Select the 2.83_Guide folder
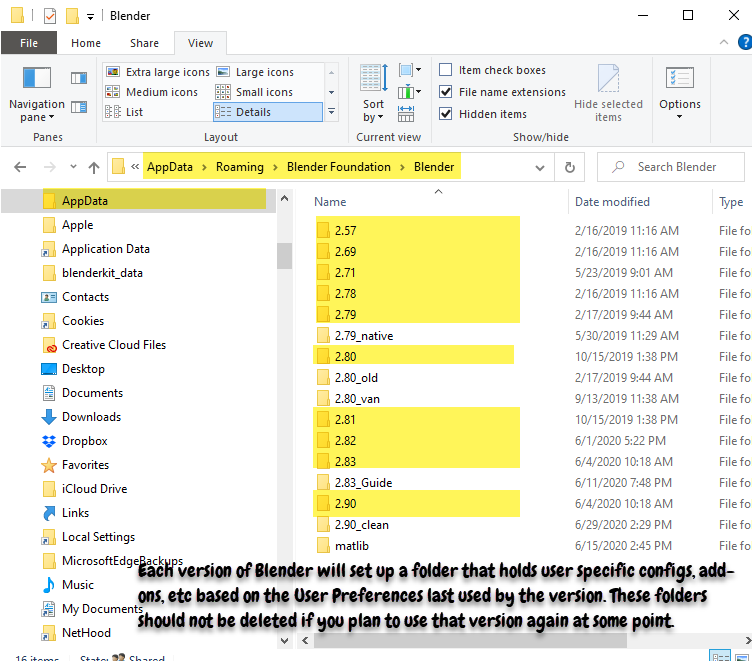The width and height of the screenshot is (752, 661). [x=363, y=483]
